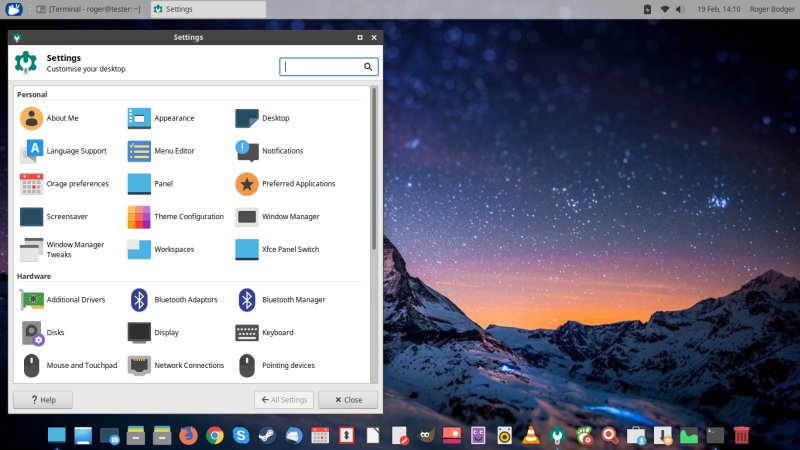The width and height of the screenshot is (800, 450).
Task: Open the Appearance settings
Action: [160, 118]
